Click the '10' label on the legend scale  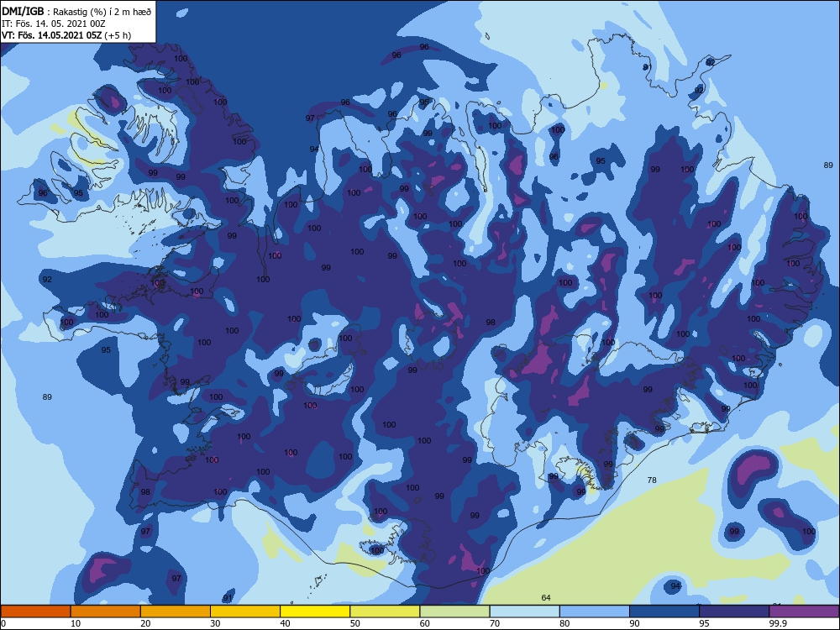click(x=76, y=623)
